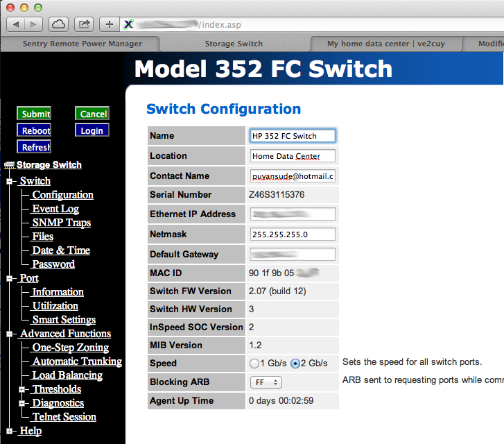
Task: Open the Files link
Action: coord(43,236)
